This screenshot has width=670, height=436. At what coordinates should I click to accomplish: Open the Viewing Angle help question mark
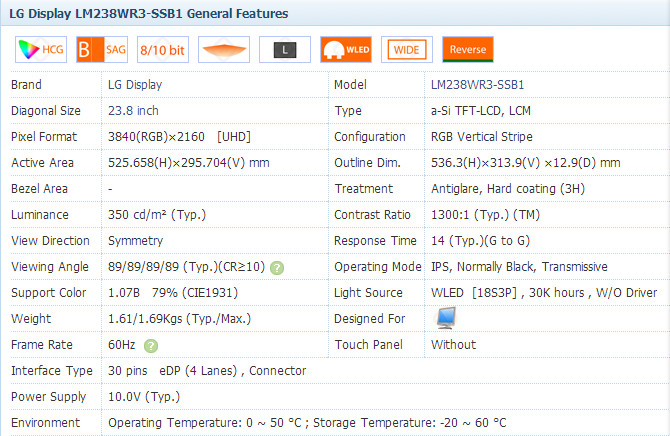click(x=277, y=268)
